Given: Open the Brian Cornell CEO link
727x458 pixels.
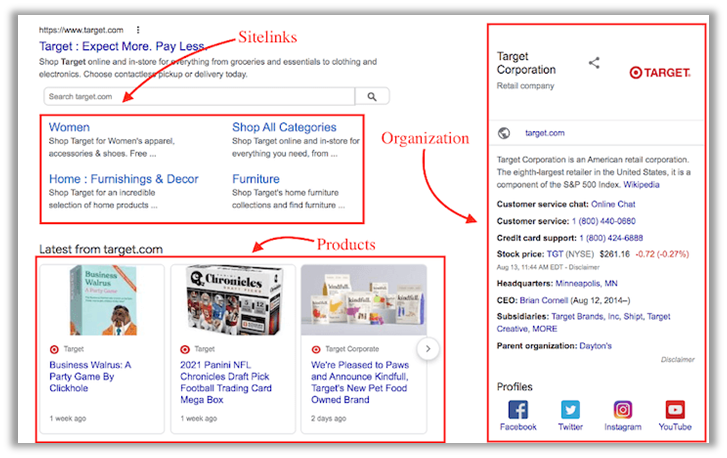Looking at the screenshot, I should tap(543, 300).
